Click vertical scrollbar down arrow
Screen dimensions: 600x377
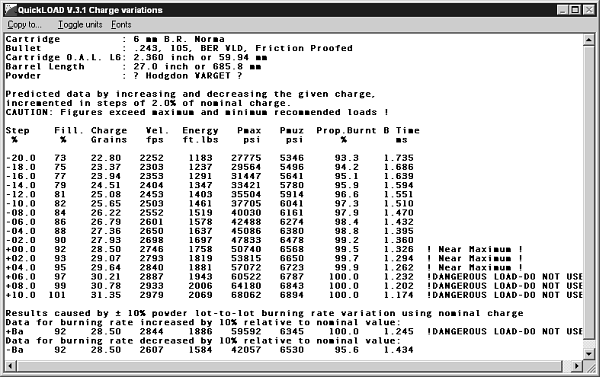tap(589, 354)
